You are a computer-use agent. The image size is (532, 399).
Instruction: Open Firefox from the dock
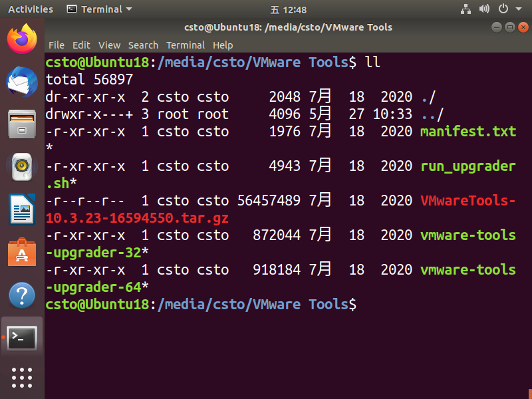(x=22, y=39)
